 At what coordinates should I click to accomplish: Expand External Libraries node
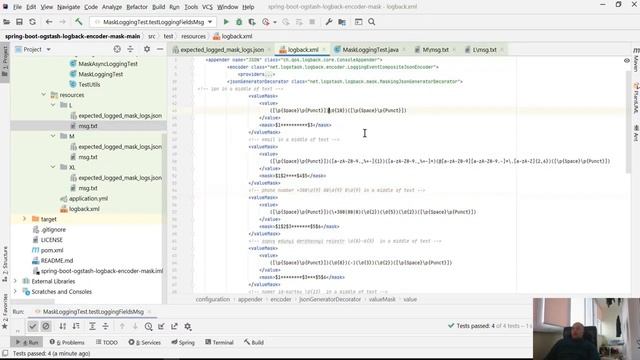15,281
